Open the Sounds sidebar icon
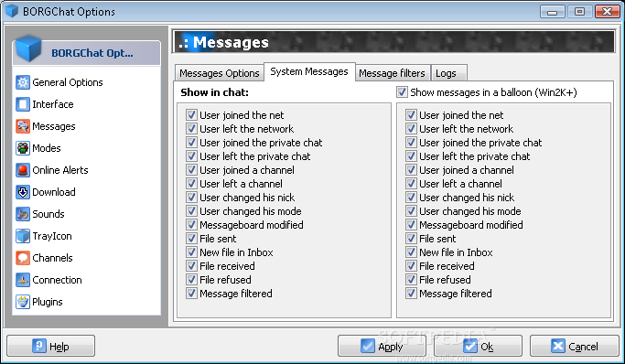Image resolution: width=625 pixels, height=364 pixels. tap(23, 214)
